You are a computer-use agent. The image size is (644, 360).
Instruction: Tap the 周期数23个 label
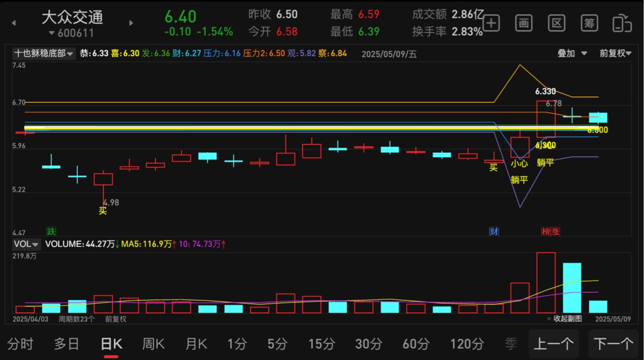pos(77,319)
